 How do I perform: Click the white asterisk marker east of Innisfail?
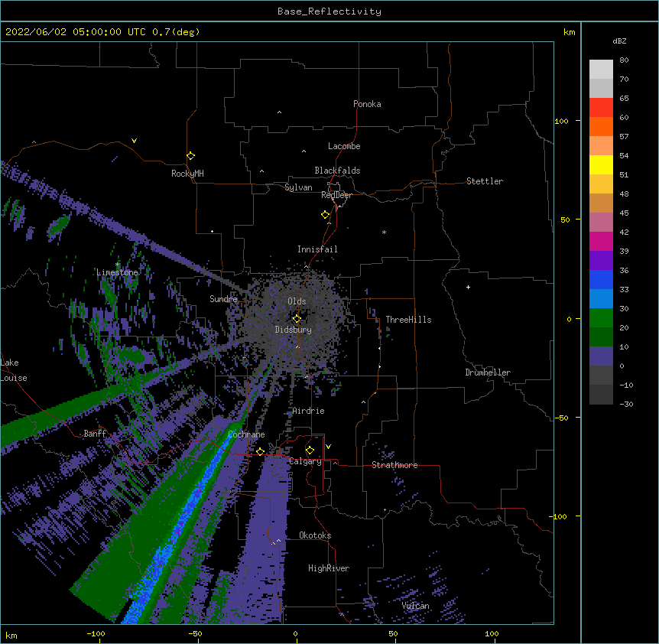(x=384, y=232)
